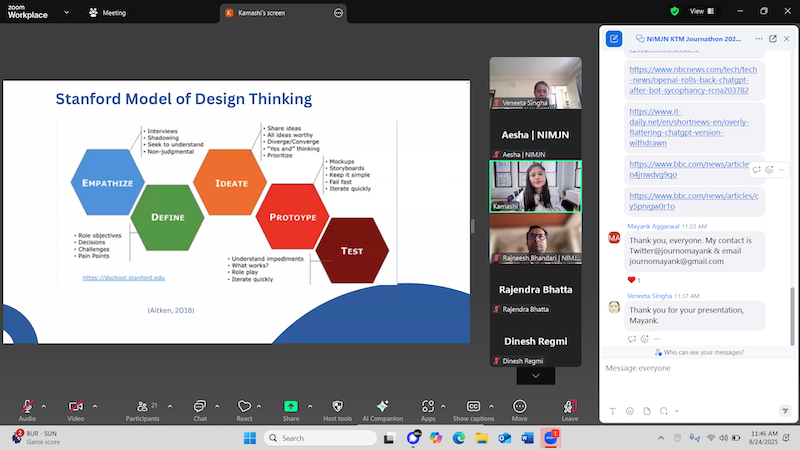This screenshot has width=800, height=450.
Task: Open Host tools shield icon
Action: pyautogui.click(x=338, y=406)
